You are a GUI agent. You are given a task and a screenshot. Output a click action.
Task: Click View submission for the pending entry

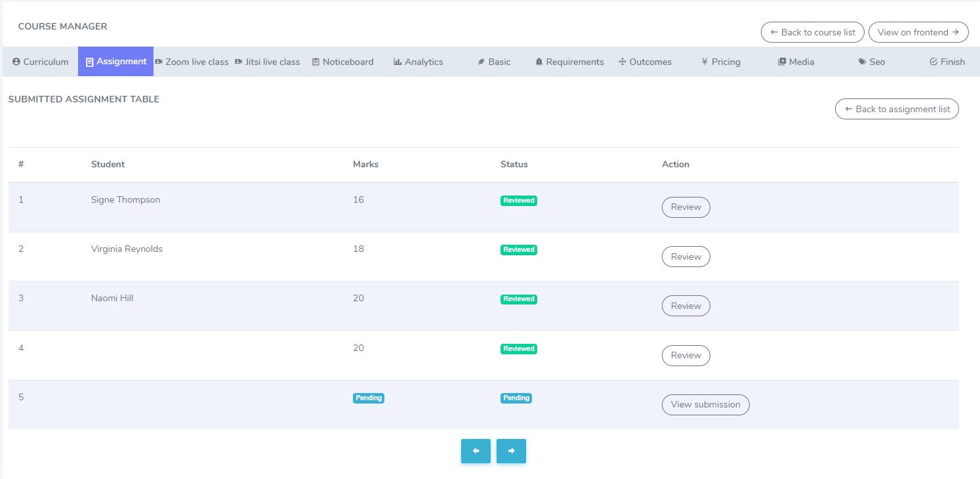[x=705, y=405]
